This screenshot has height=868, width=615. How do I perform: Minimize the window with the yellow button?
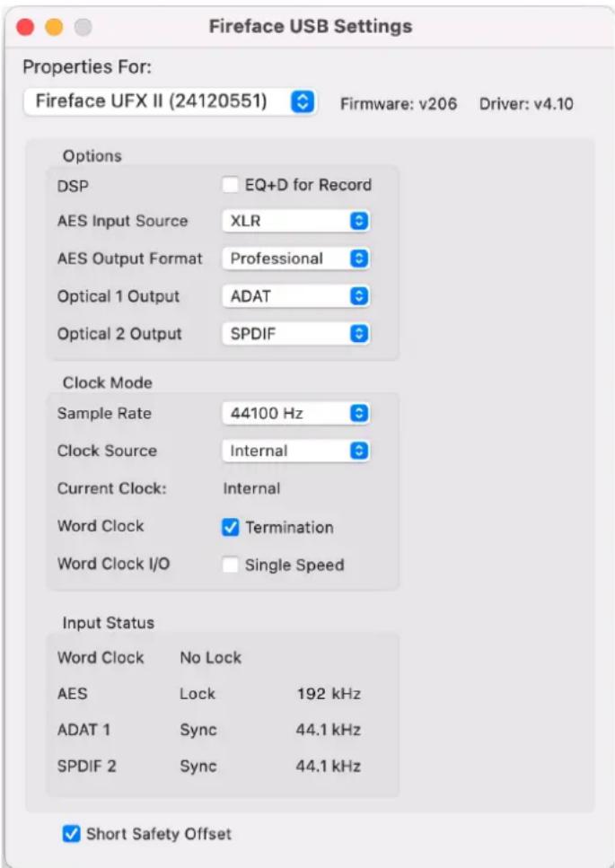point(54,27)
